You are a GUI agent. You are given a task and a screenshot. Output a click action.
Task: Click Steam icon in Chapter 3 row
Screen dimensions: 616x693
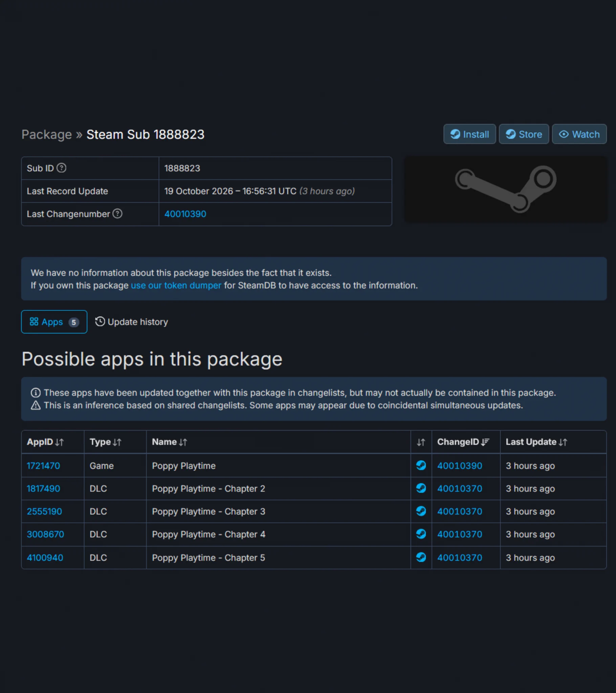tap(421, 511)
